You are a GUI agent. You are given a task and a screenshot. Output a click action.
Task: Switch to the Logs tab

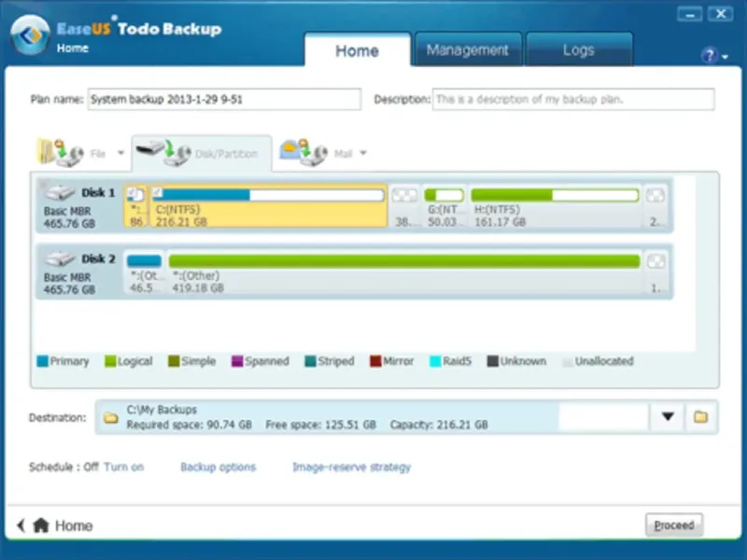point(579,49)
